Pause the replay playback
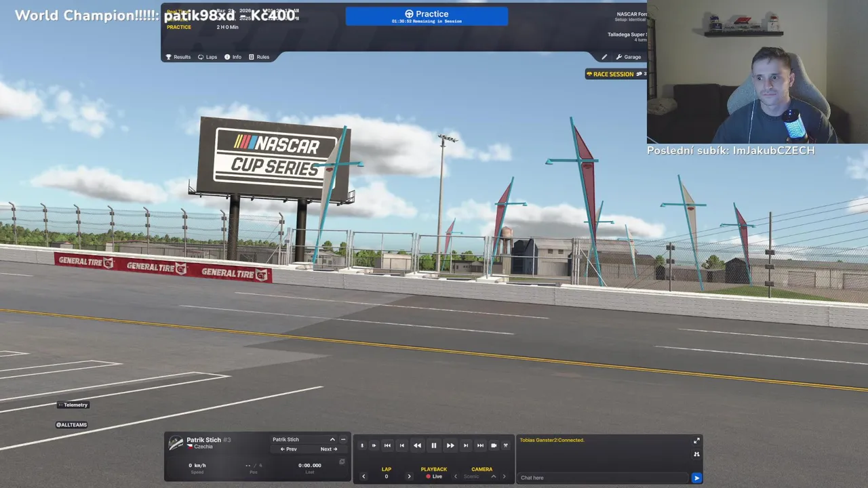Screen dimensions: 868x488 434,445
